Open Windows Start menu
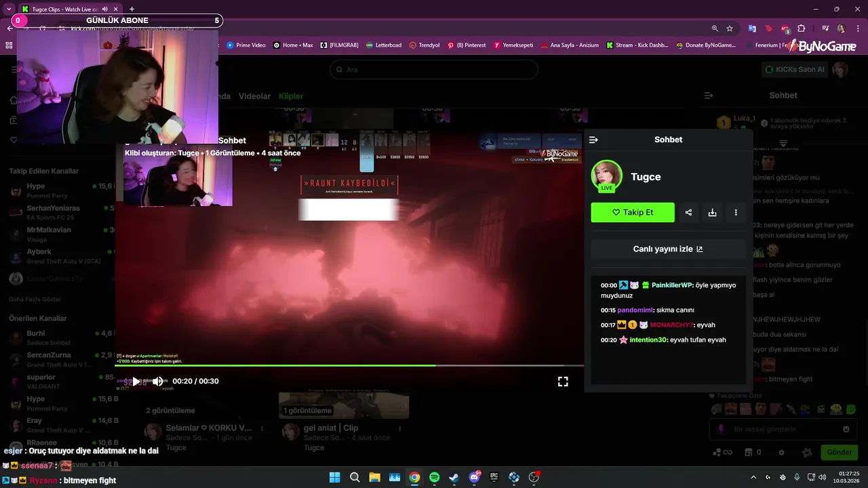Image resolution: width=868 pixels, height=488 pixels. [x=335, y=477]
